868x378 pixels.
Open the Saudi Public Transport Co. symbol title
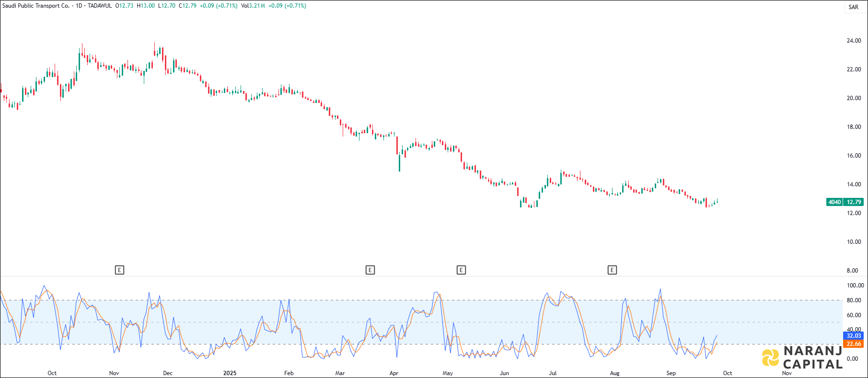pos(36,6)
